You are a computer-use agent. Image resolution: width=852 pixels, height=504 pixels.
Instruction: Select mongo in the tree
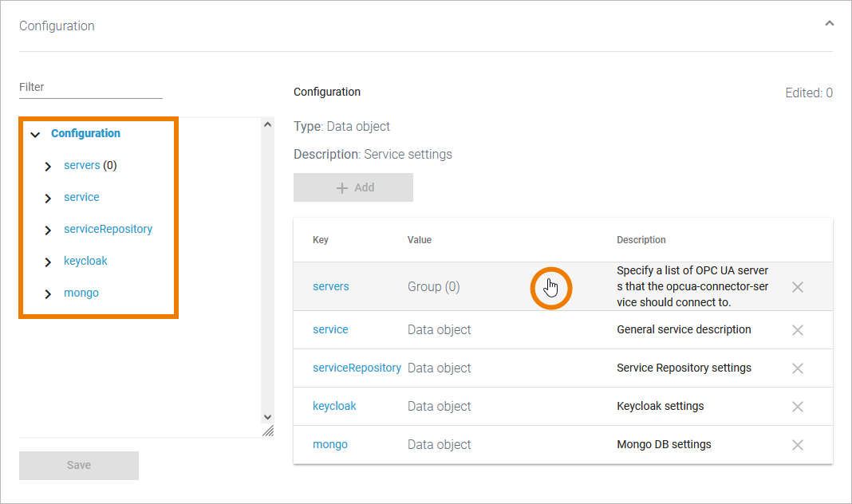click(x=81, y=293)
